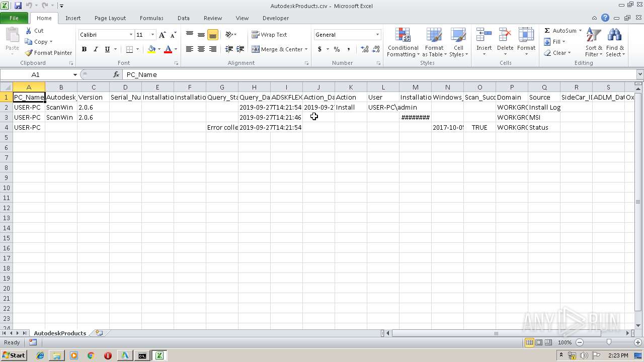Image resolution: width=644 pixels, height=362 pixels.
Task: Save the workbook from Quick Access
Action: [x=18, y=6]
